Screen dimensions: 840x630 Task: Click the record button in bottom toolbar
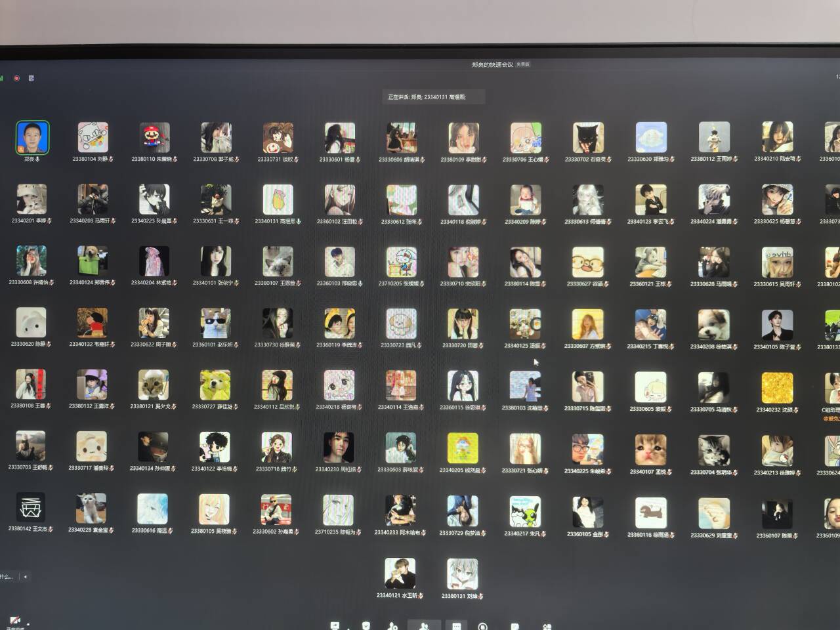[483, 626]
